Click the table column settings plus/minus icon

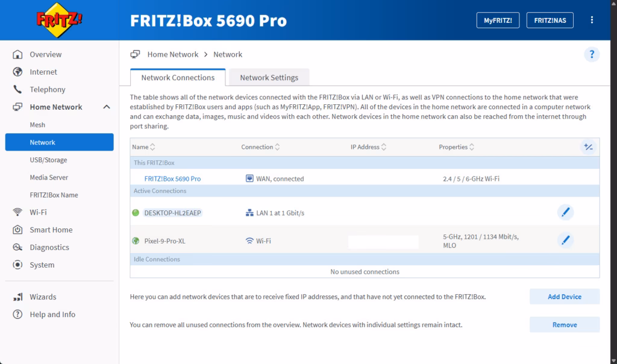pyautogui.click(x=588, y=147)
